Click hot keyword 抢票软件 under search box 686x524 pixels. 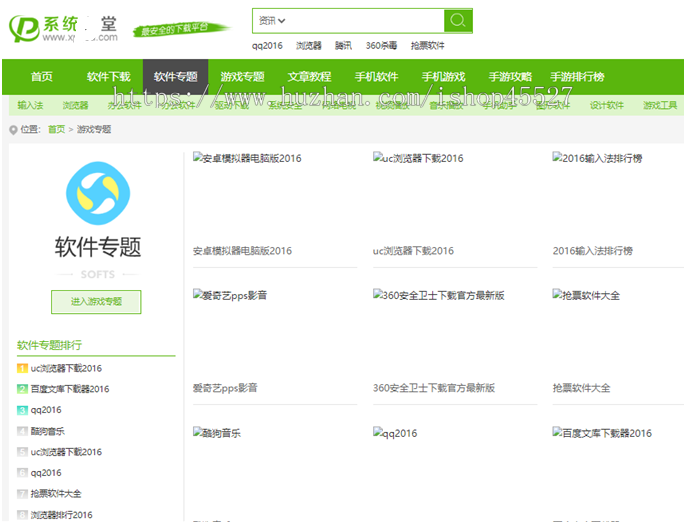tap(427, 45)
